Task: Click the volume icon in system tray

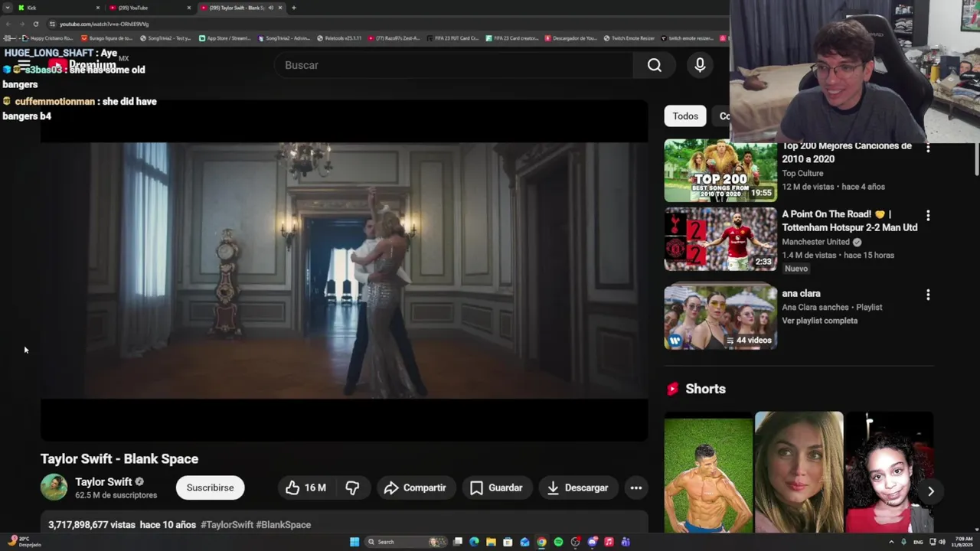Action: coord(942,542)
